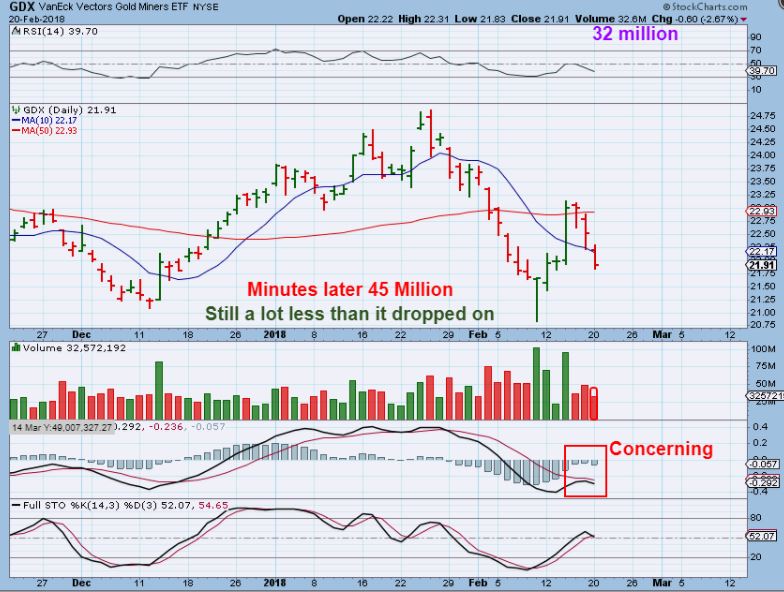Viewport: 784px width, 592px height.
Task: Click the Mar label on the bottom date axis
Action: [662, 582]
